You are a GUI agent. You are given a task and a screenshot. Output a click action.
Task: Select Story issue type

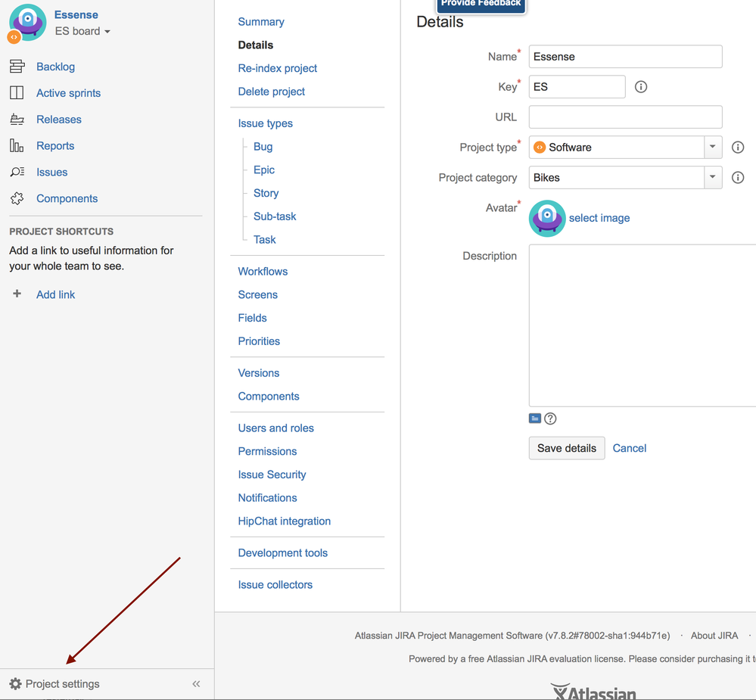pos(266,193)
